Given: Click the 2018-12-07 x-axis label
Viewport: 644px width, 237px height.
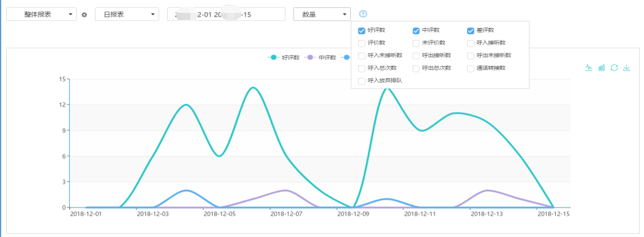Looking at the screenshot, I should [286, 214].
